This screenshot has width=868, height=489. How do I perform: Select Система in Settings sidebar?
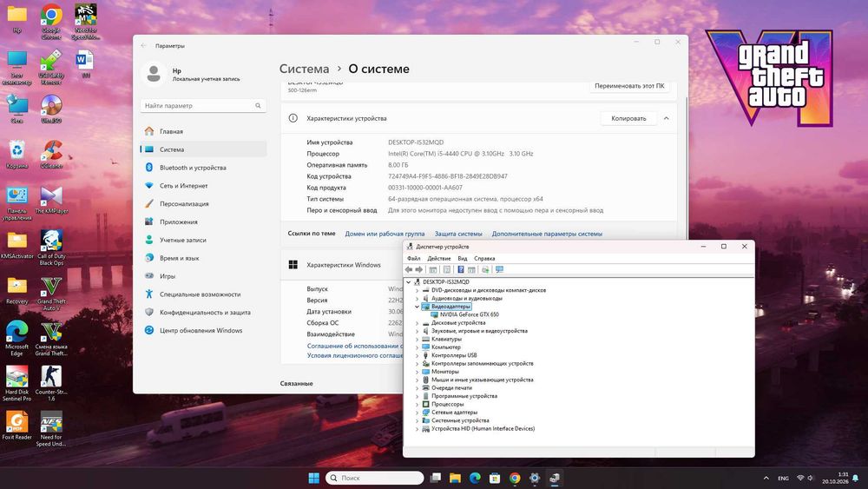coord(203,149)
